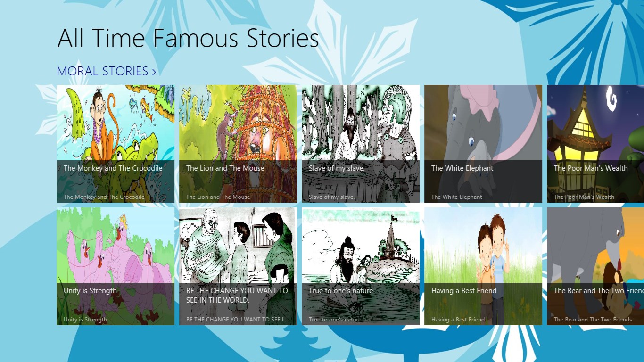Select the Slave of my slave tile

tap(361, 144)
